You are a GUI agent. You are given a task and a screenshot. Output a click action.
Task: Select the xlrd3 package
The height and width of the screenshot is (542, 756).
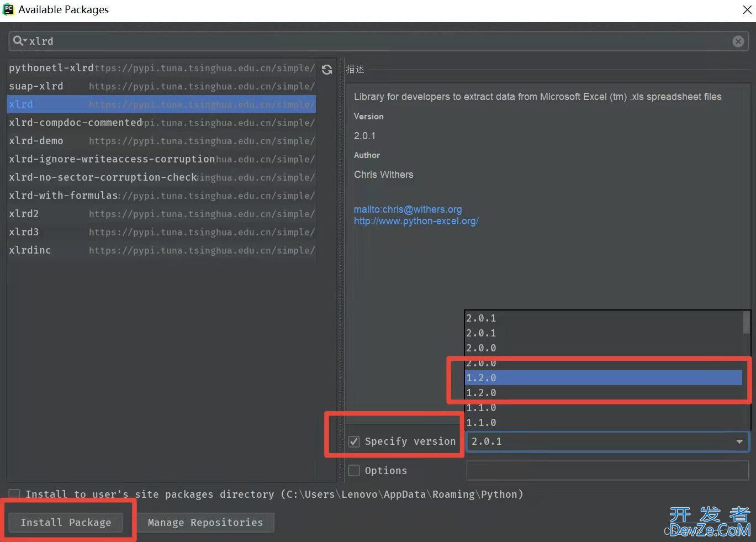[x=161, y=232]
